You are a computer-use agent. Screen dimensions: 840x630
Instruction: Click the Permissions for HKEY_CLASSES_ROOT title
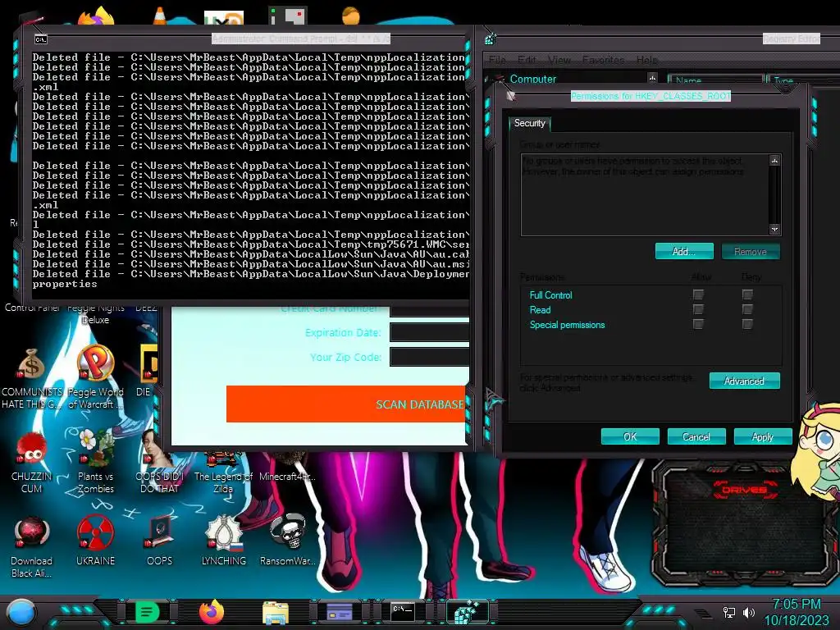point(651,96)
